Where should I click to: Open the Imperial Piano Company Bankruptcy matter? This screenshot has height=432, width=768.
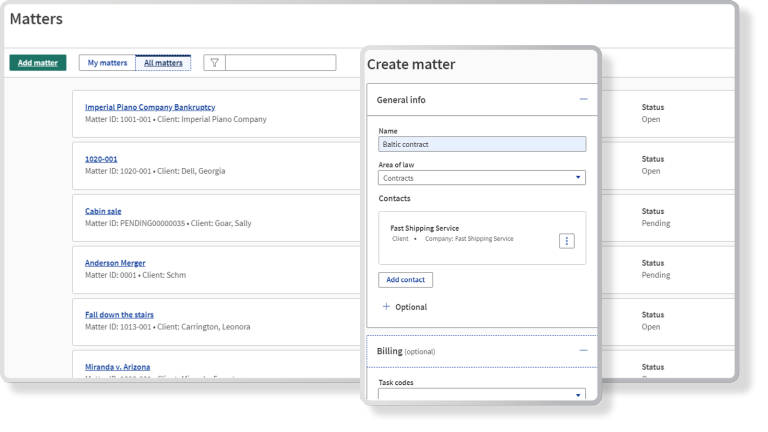pyautogui.click(x=150, y=107)
